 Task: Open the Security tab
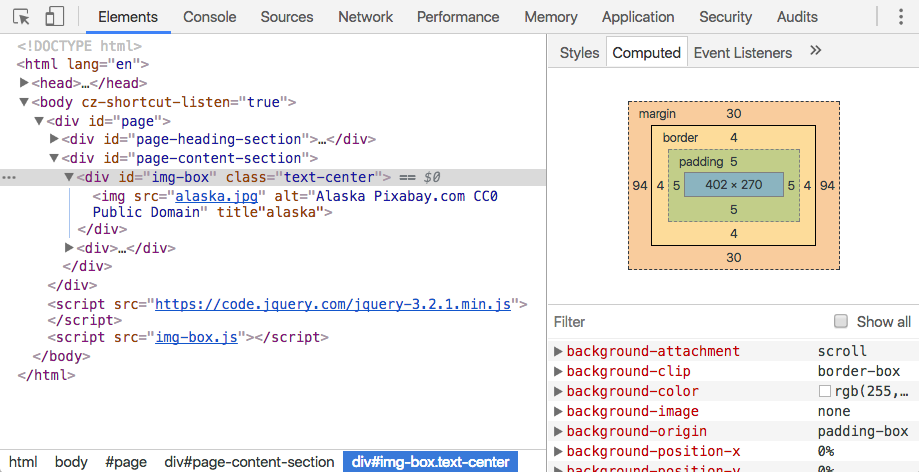[726, 17]
